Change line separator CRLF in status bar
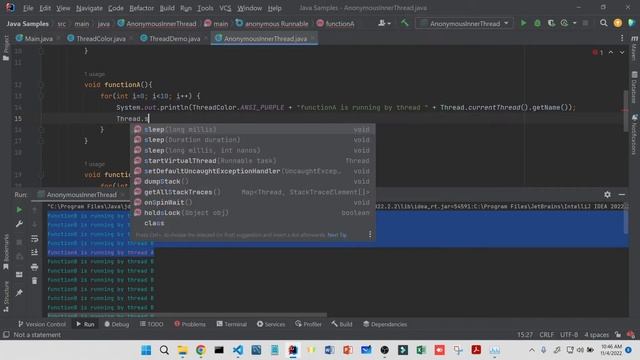The height and width of the screenshot is (360, 640). click(x=547, y=335)
